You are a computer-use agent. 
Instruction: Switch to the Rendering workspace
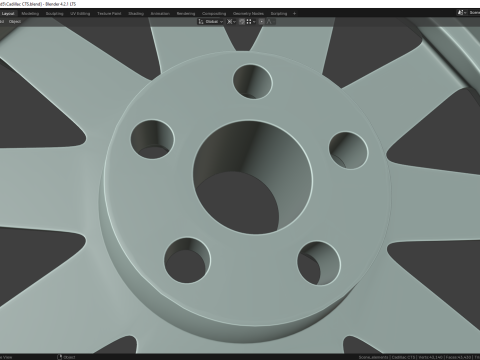click(186, 14)
